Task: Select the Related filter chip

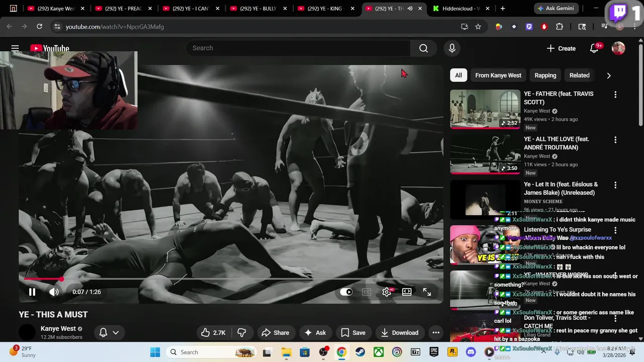Action: (579, 75)
